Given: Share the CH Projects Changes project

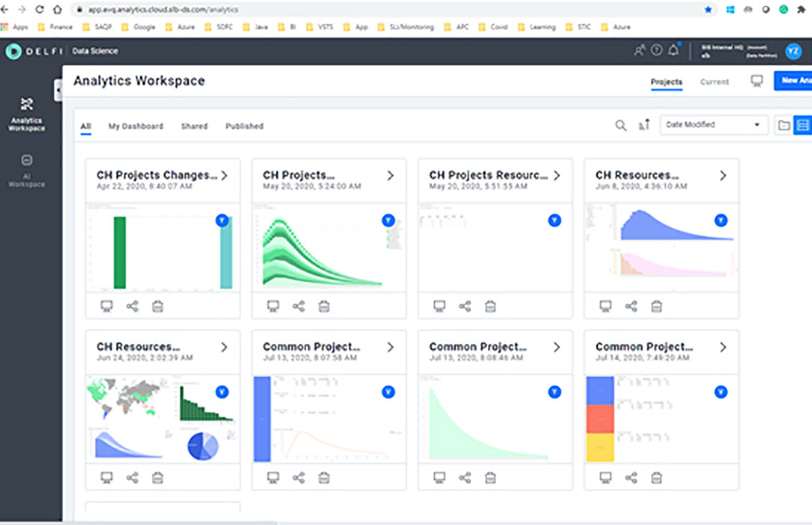Looking at the screenshot, I should pos(132,306).
